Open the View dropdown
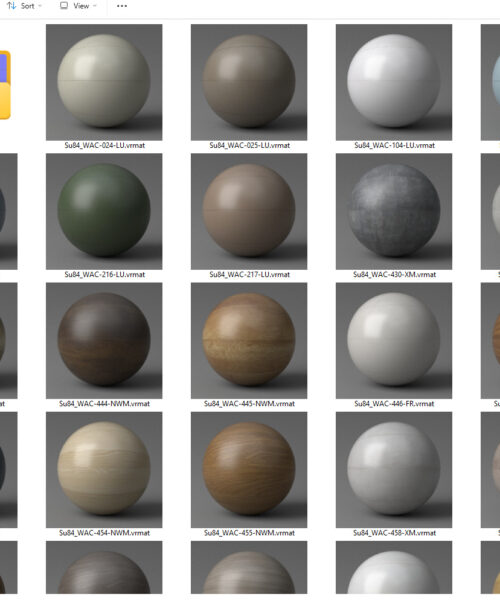 [78, 6]
